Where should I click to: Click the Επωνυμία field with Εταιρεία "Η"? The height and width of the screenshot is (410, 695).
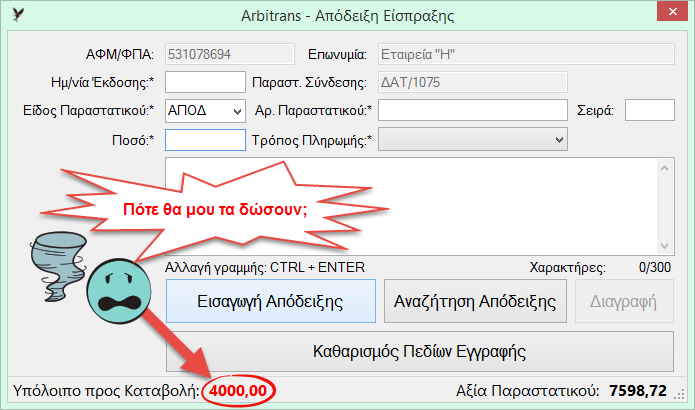tap(526, 54)
